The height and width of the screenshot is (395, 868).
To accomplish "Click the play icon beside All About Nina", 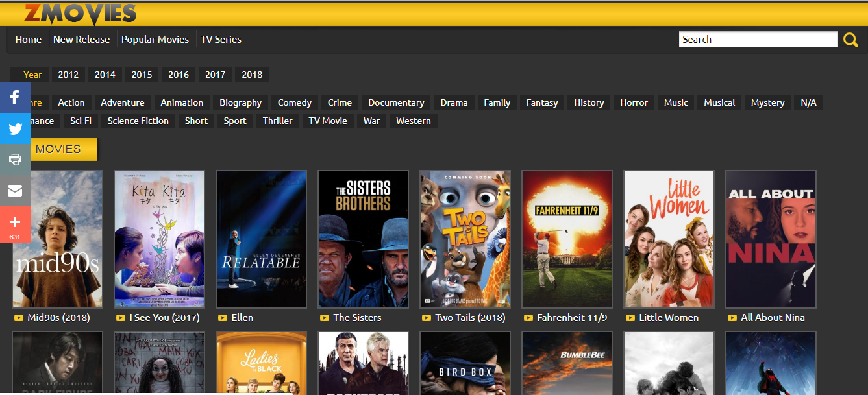I will coord(732,318).
